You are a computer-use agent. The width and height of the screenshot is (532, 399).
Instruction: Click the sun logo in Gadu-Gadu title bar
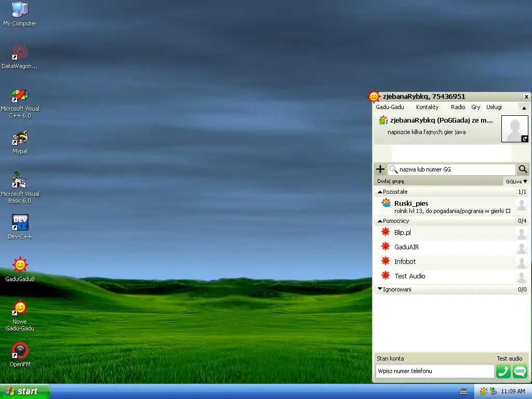[374, 97]
